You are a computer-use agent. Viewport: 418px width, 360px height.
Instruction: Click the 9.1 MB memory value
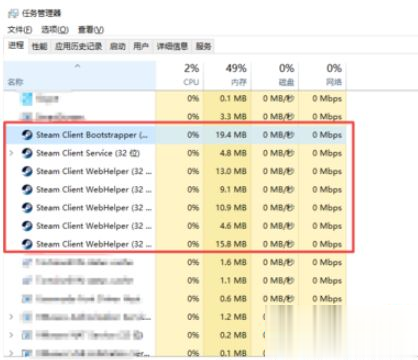coord(233,190)
